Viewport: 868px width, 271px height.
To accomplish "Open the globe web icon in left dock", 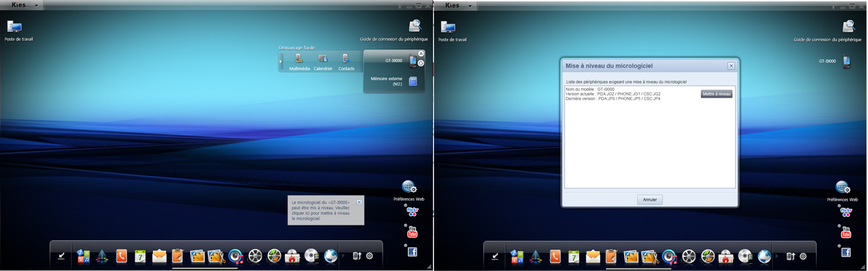I will 330,256.
